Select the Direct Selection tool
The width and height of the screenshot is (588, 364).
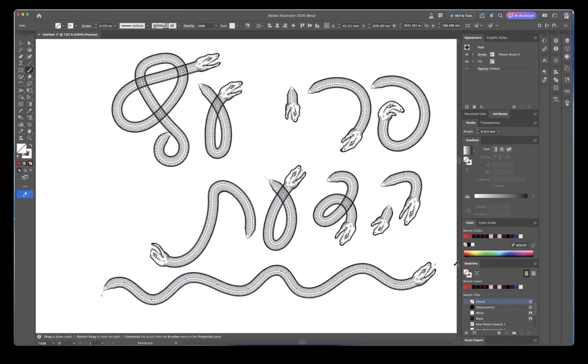coord(29,43)
